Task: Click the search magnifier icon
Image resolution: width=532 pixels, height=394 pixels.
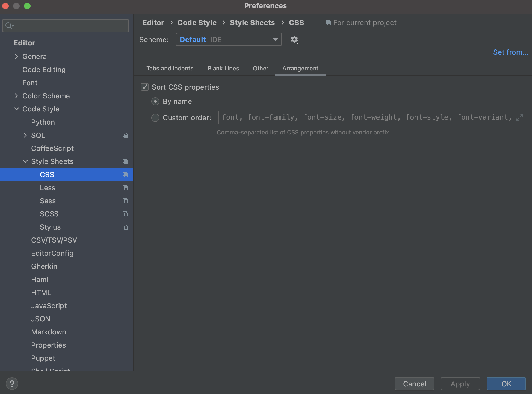Action: point(9,26)
